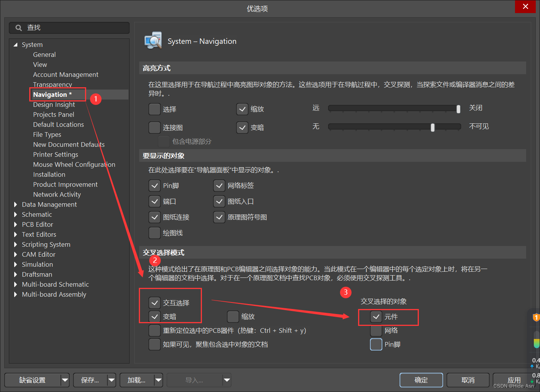The image size is (540, 392).
Task: Toggle the 端口 checkbox
Action: [155, 201]
